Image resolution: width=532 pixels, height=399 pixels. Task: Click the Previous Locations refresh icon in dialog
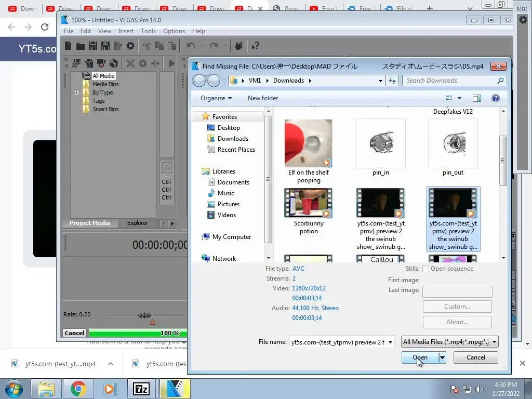392,81
